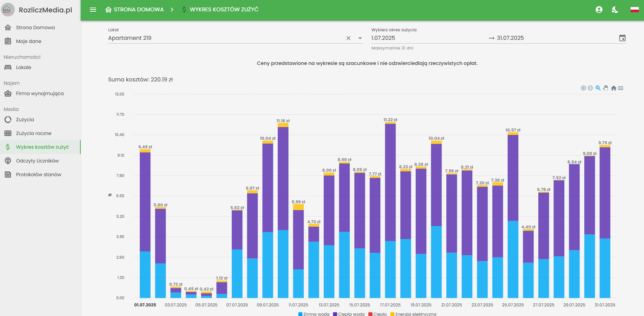The image size is (644, 316).
Task: Open the Polish flag language selector
Action: coord(634,10)
